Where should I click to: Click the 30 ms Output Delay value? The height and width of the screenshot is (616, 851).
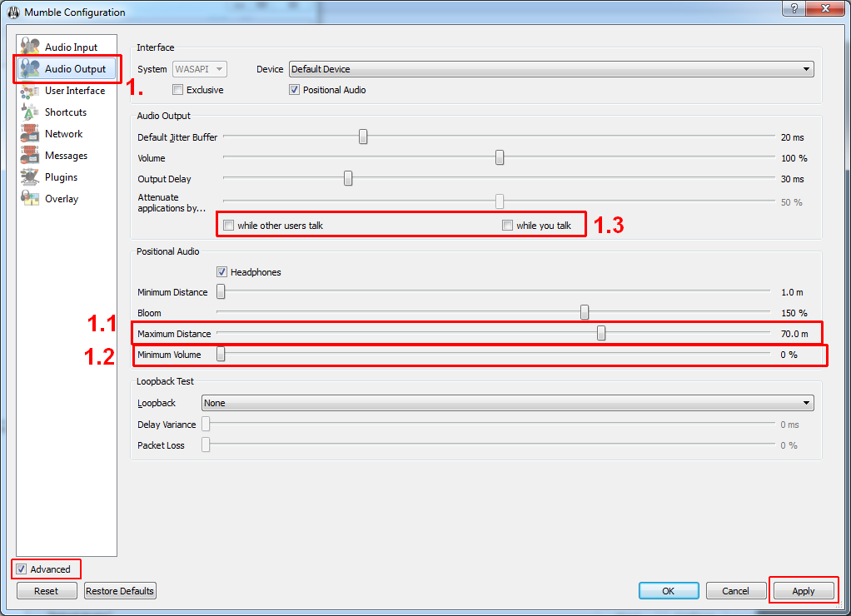click(793, 179)
